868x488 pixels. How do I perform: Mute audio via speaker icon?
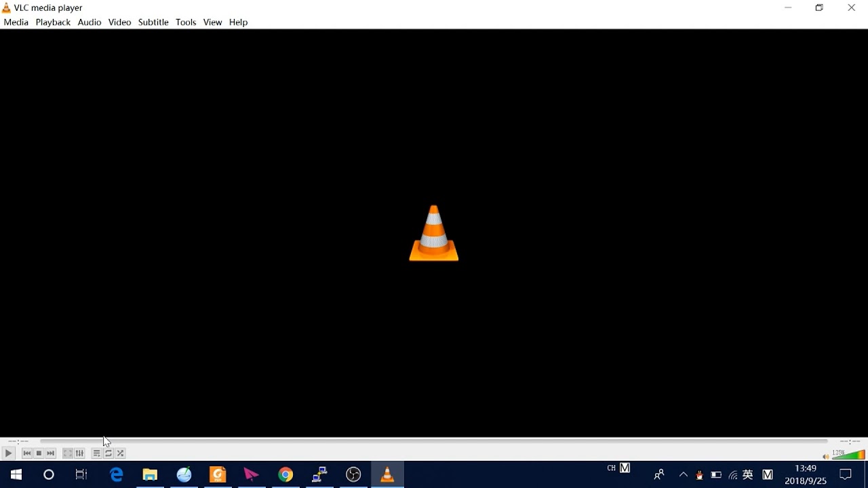tap(825, 456)
